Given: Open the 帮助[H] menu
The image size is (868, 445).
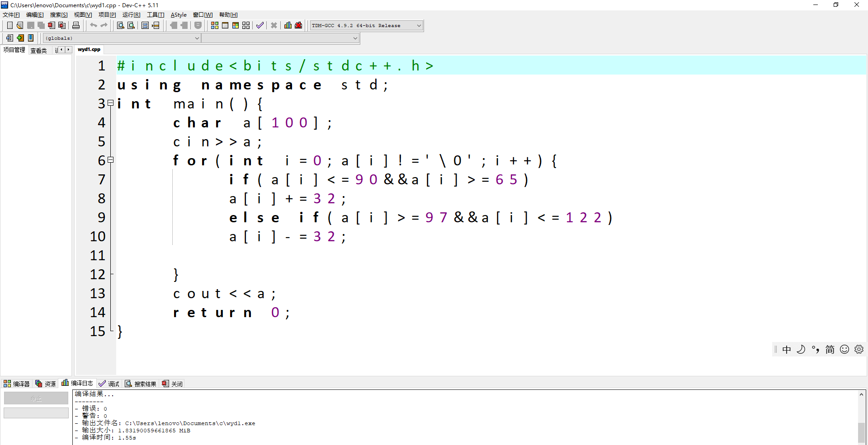Looking at the screenshot, I should (x=228, y=15).
